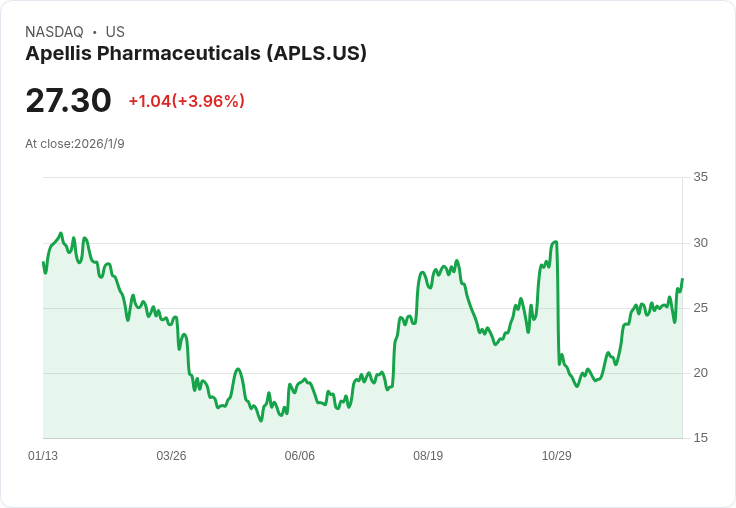The width and height of the screenshot is (736, 508).
Task: Click the 25 value on the y-axis
Action: (x=700, y=308)
